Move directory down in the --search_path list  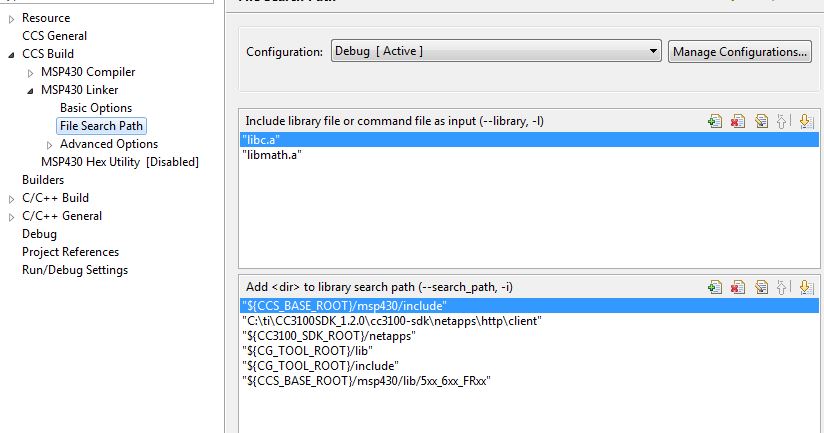pos(806,287)
